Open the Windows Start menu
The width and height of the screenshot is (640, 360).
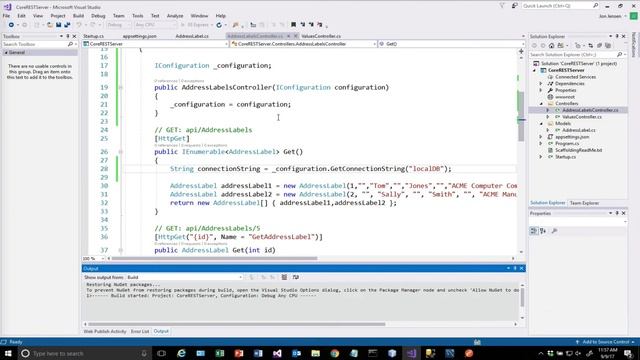click(8, 353)
